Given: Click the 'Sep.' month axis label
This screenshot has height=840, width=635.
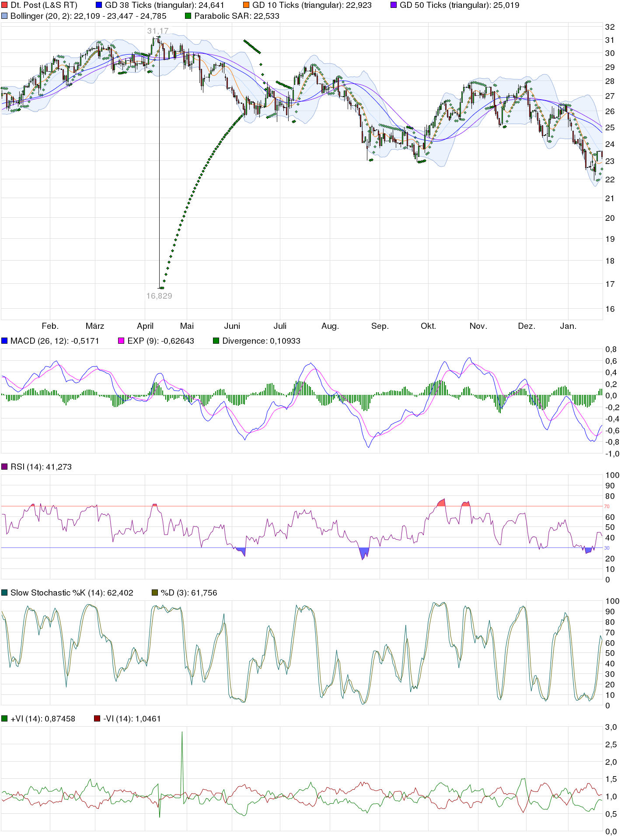Looking at the screenshot, I should coord(380,326).
